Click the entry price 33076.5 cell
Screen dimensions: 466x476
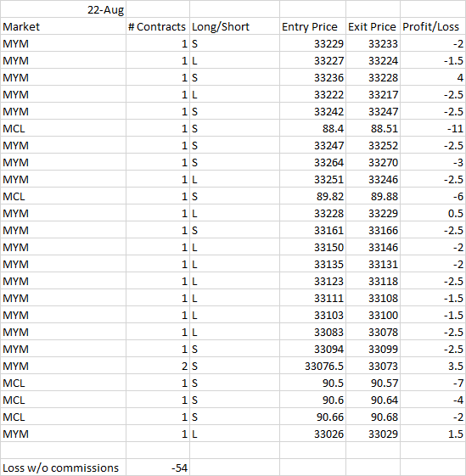[x=312, y=366]
